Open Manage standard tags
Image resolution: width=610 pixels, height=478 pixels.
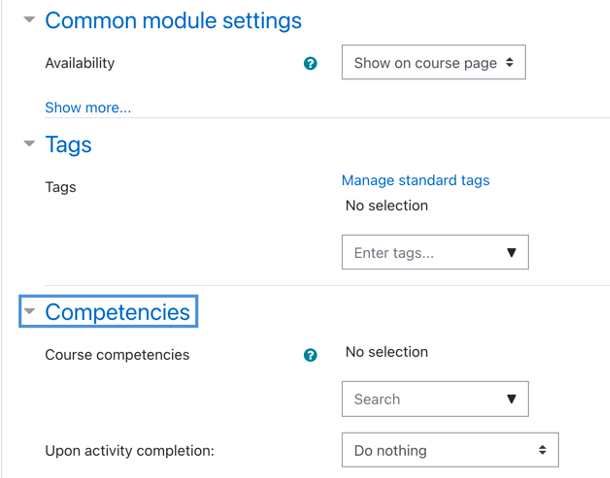(415, 180)
